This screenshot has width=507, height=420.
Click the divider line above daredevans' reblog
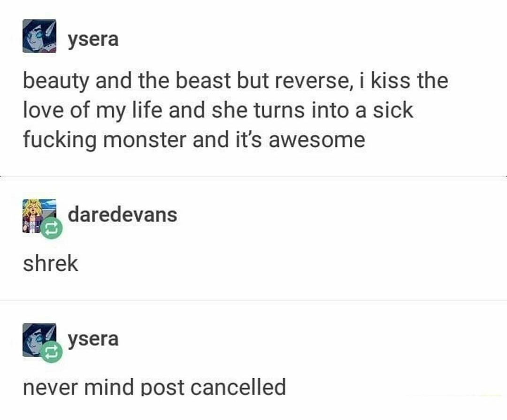tap(253, 176)
